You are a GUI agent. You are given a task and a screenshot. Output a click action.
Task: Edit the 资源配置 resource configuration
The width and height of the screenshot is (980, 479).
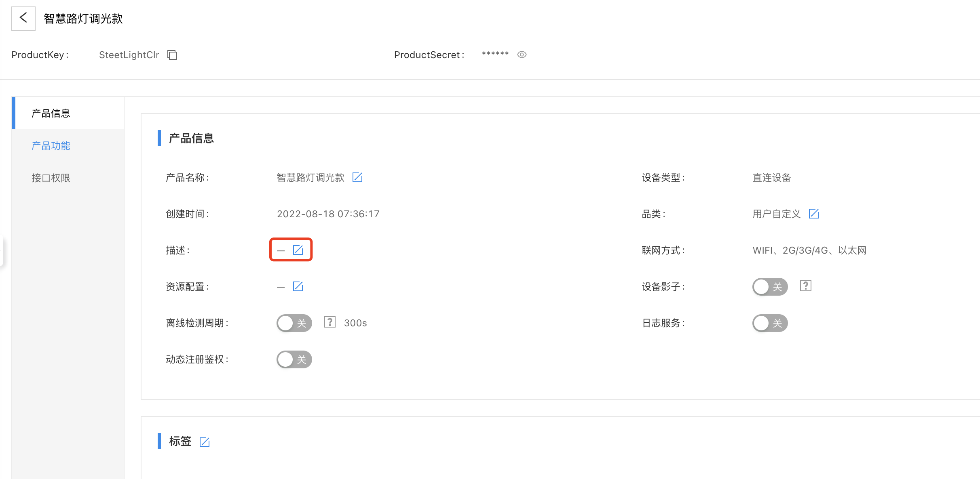[298, 286]
